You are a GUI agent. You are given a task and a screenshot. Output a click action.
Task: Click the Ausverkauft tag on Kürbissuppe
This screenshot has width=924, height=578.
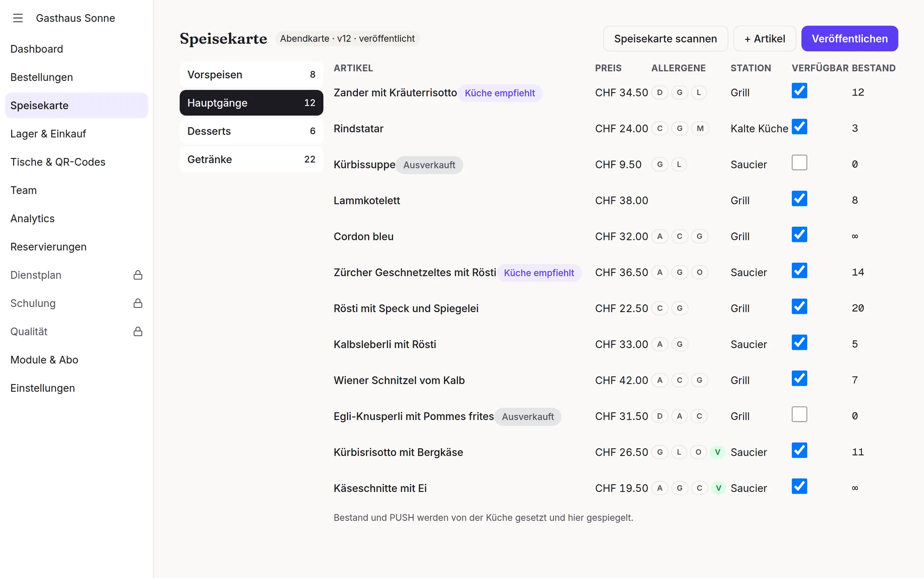click(429, 165)
